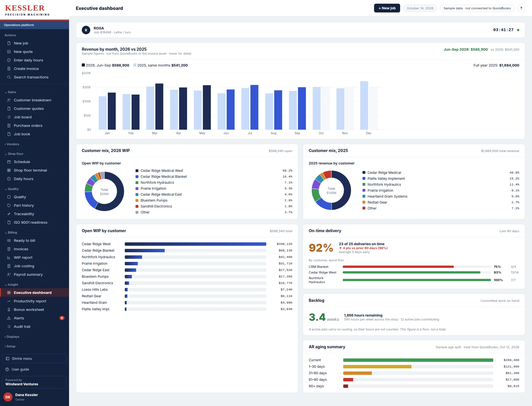
Task: Click the 2026 Jun–Sep legend swatch
Action: click(x=83, y=65)
